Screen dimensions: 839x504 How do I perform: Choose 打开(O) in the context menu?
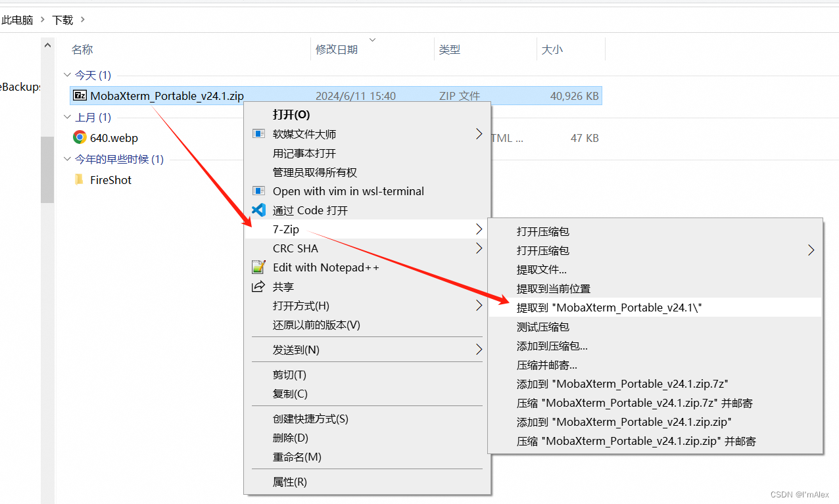[291, 114]
